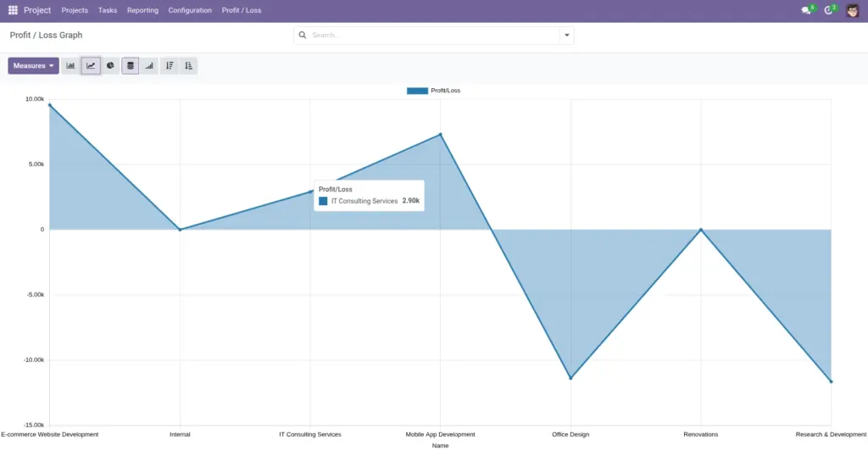Open the Reporting menu
Image resolution: width=868 pixels, height=451 pixels.
tap(142, 10)
